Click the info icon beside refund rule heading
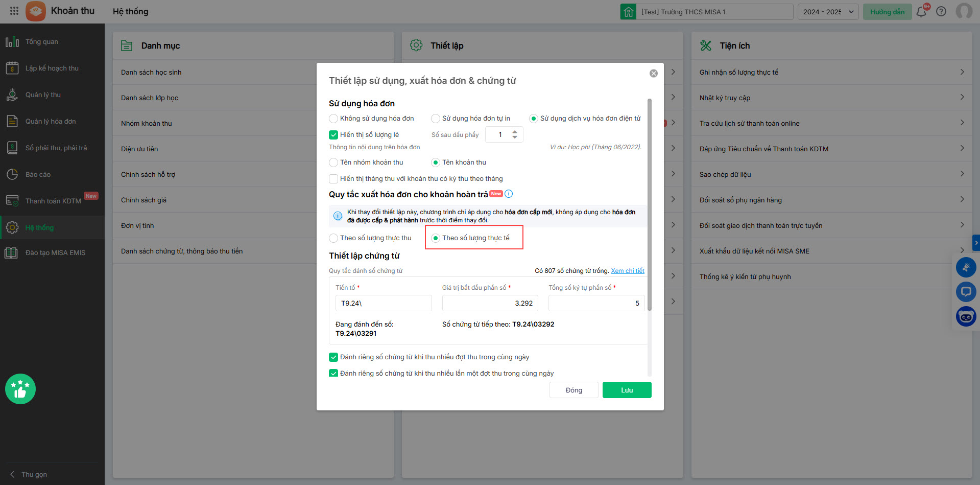 click(509, 194)
